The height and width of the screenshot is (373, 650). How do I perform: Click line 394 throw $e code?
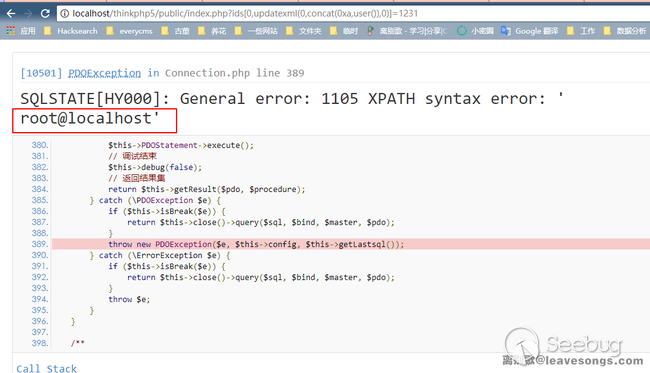pos(129,299)
